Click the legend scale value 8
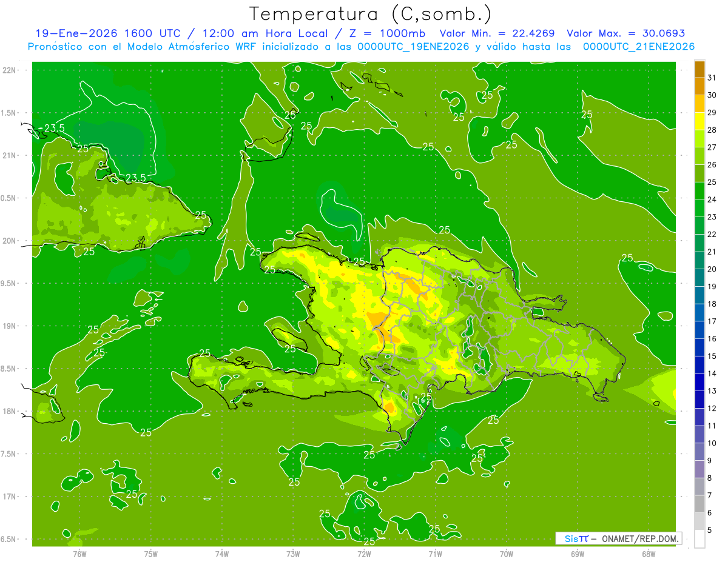The height and width of the screenshot is (562, 728). click(x=709, y=478)
